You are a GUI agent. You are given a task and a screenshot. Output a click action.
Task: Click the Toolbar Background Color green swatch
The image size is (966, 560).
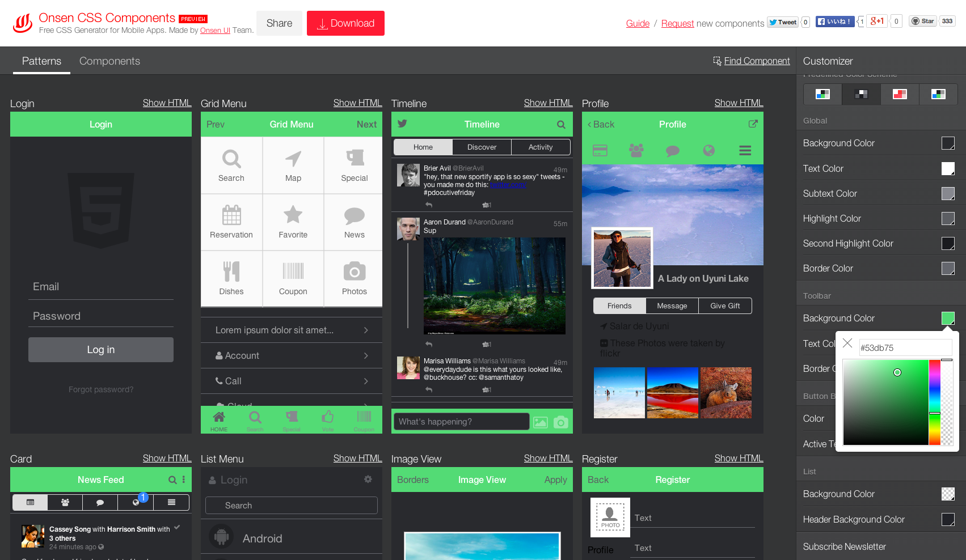pyautogui.click(x=947, y=319)
